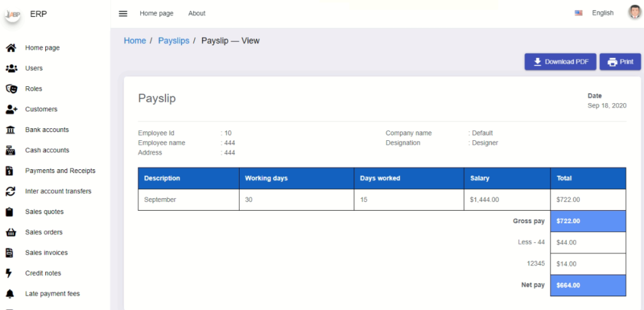The height and width of the screenshot is (310, 644).
Task: Select Cash accounts in sidebar menu
Action: click(47, 150)
